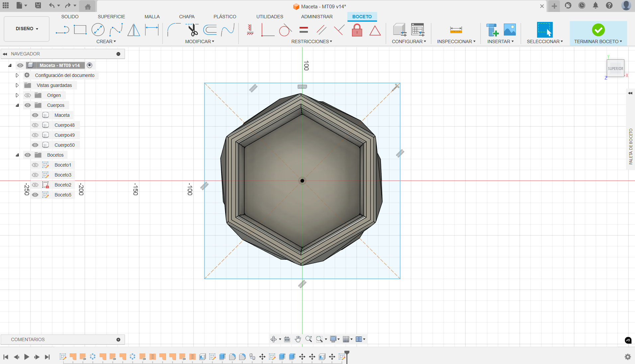Apply the Parallel constraint
The width and height of the screenshot is (635, 364).
[x=321, y=30]
